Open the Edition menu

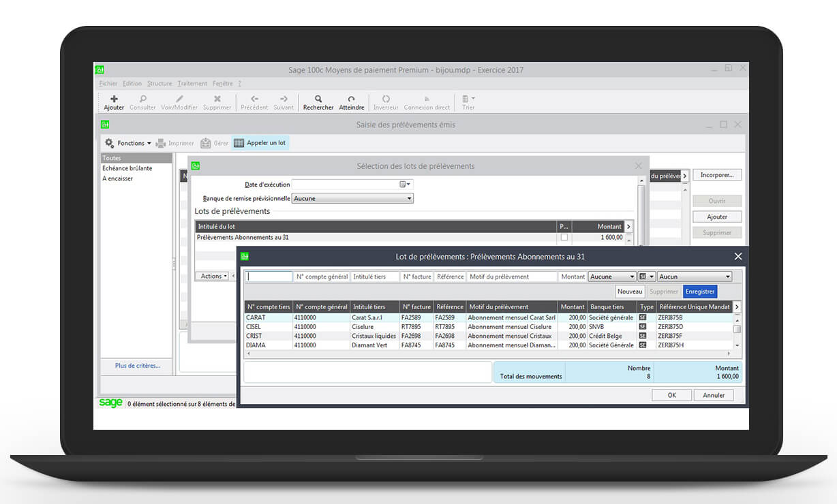[132, 84]
